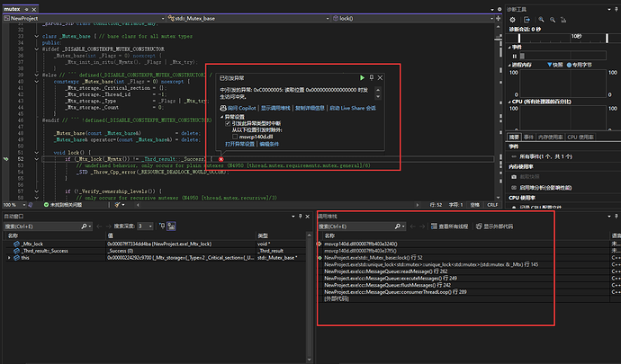Image resolution: width=621 pixels, height=364 pixels.
Task: Toggle the highlighted view button in autos window
Action: pyautogui.click(x=172, y=226)
